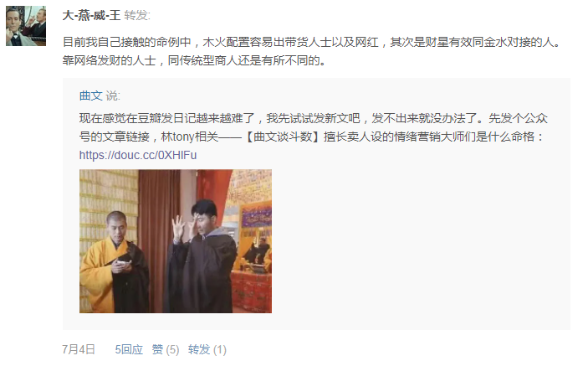Click the 转发: label beside the username

(x=137, y=15)
